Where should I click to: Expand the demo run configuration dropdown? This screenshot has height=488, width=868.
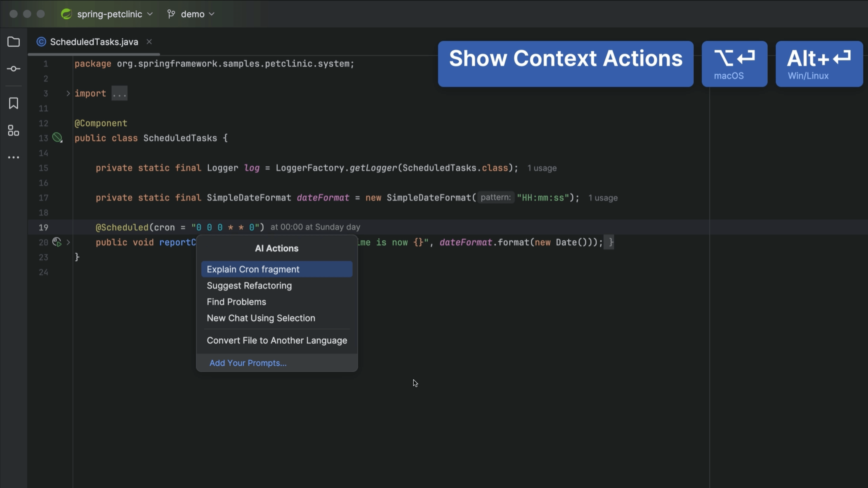tap(212, 14)
